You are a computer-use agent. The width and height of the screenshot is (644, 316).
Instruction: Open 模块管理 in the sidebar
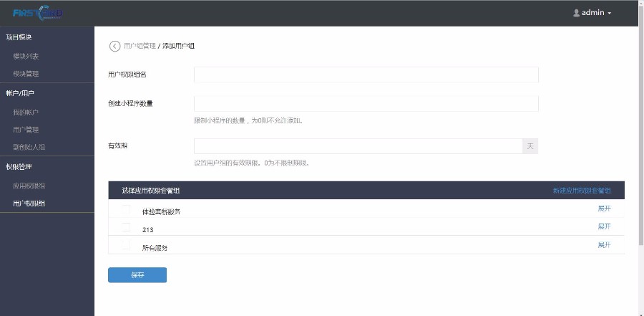click(26, 74)
